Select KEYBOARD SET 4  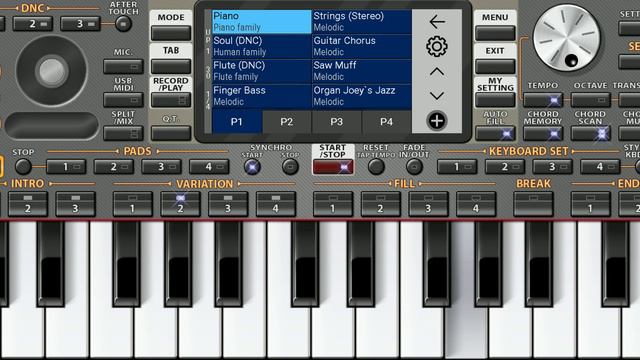click(x=600, y=167)
